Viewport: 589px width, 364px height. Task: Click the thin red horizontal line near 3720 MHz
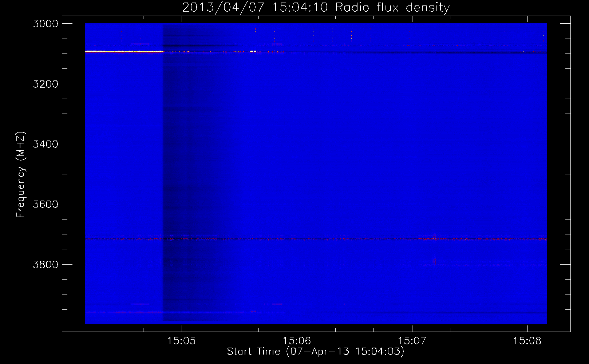coord(316,239)
